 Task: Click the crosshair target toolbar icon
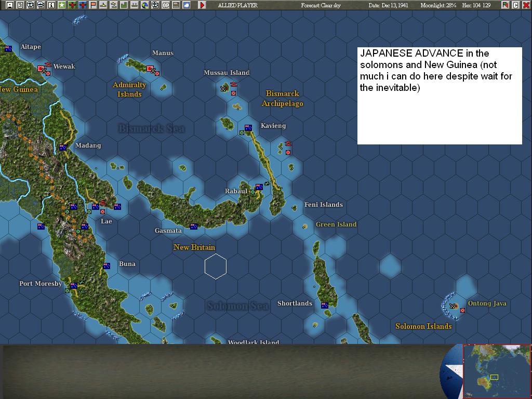(x=155, y=5)
